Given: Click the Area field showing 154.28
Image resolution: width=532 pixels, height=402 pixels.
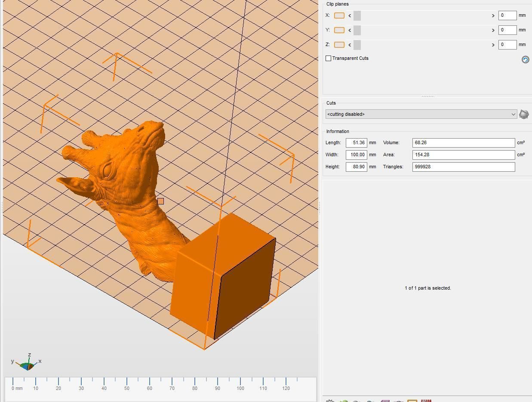Looking at the screenshot, I should [464, 155].
